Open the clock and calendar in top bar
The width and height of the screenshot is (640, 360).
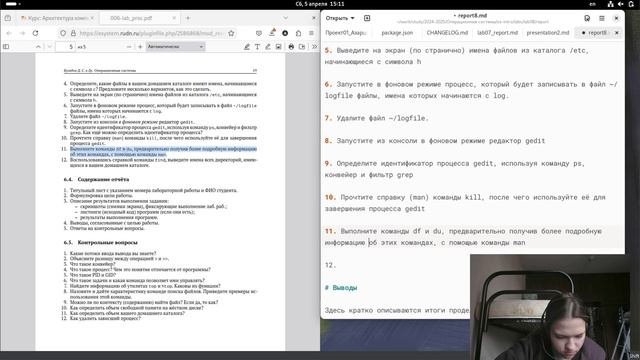point(320,4)
